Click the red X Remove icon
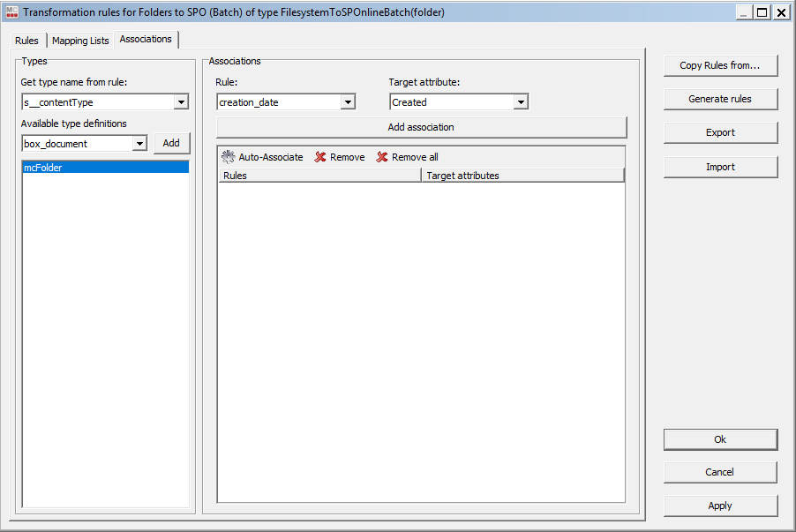 pyautogui.click(x=320, y=157)
